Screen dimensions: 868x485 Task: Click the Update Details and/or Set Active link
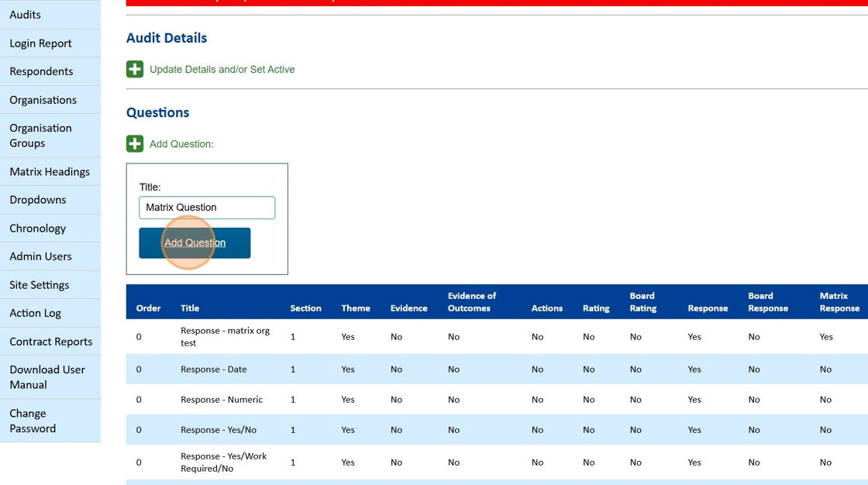coord(222,69)
